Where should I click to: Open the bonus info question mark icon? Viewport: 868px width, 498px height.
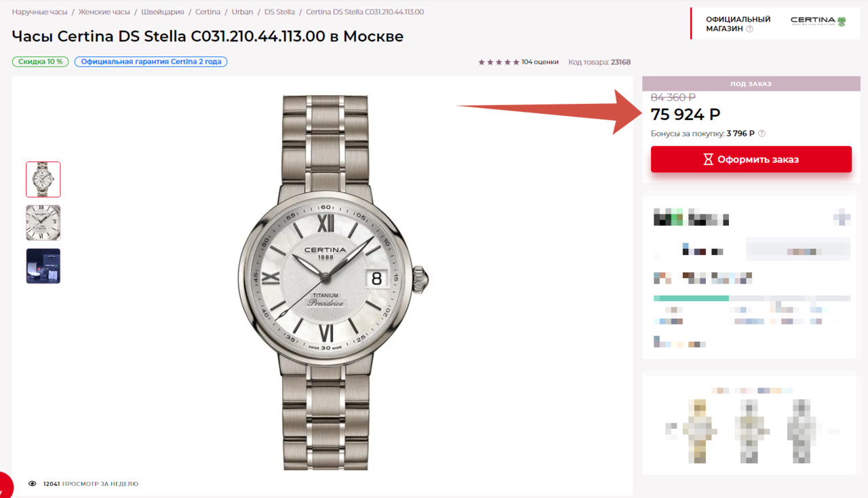[x=762, y=134]
